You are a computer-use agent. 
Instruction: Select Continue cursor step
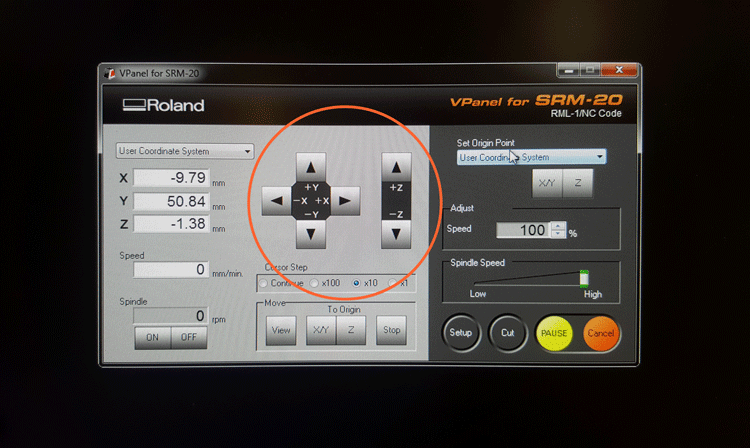point(264,284)
